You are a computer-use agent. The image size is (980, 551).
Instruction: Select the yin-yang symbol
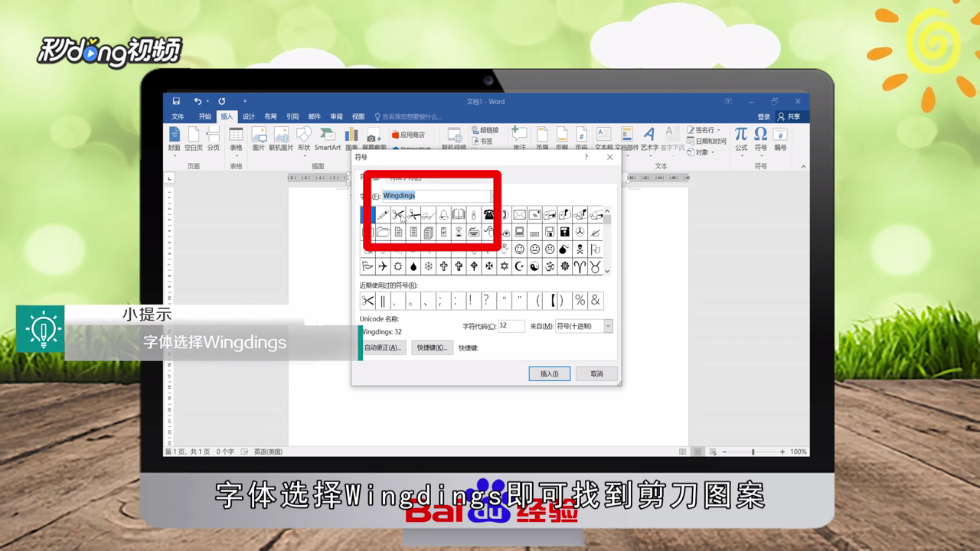pos(534,266)
